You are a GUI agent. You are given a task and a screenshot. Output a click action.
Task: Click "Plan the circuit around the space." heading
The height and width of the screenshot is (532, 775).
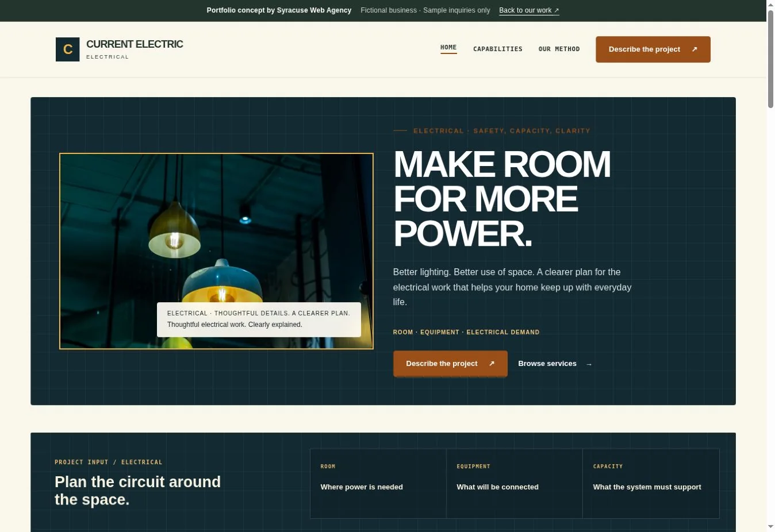[x=137, y=491]
